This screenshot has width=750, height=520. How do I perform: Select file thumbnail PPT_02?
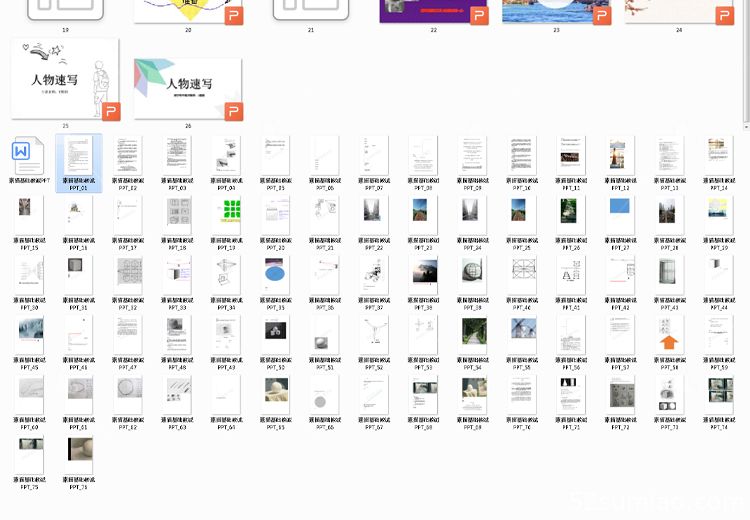pos(128,155)
